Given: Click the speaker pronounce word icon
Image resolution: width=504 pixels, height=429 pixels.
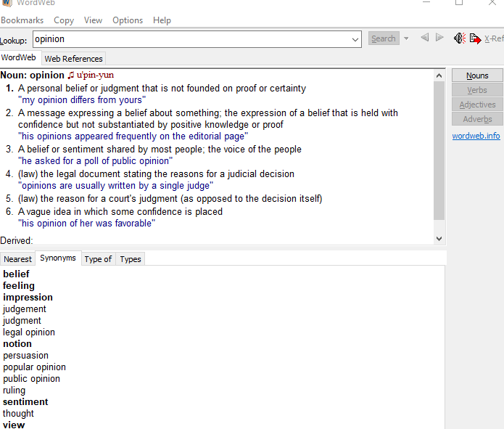Looking at the screenshot, I should (x=459, y=38).
